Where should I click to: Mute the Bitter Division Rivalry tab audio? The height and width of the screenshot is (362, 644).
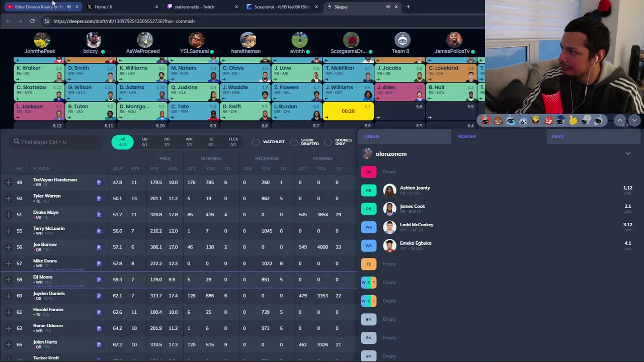(68, 7)
